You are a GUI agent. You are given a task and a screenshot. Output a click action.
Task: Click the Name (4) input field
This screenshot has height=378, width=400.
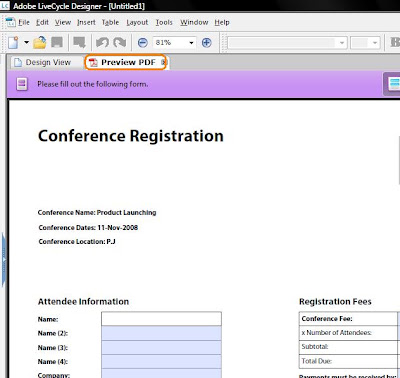tap(161, 361)
